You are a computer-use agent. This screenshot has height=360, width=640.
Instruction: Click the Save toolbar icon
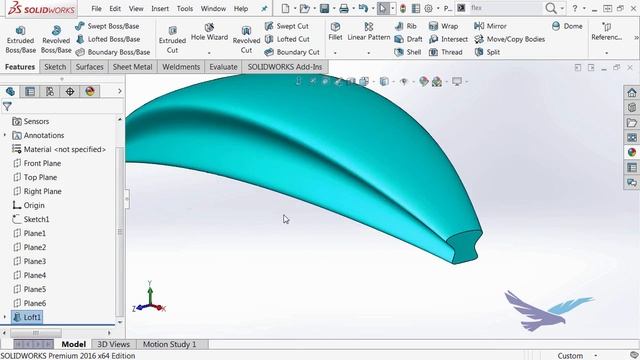(x=324, y=8)
